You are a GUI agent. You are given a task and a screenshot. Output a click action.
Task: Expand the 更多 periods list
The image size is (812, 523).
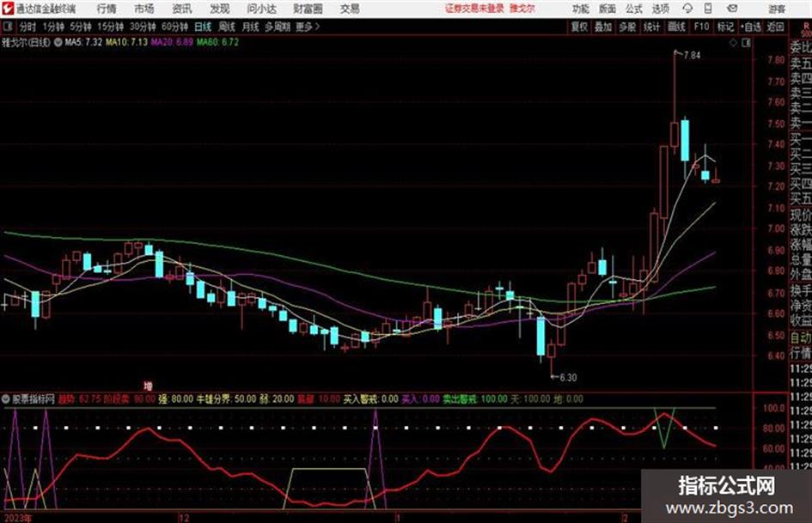(x=308, y=27)
